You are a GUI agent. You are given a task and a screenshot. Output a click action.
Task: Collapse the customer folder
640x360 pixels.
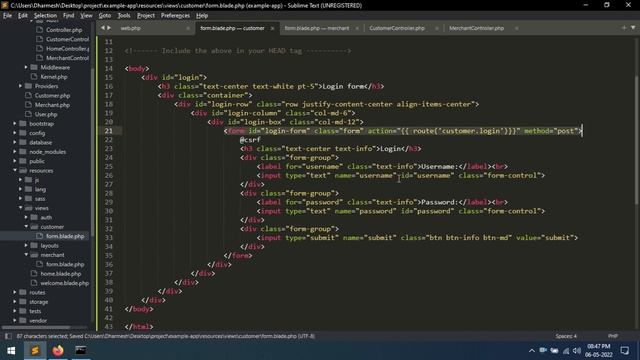tap(26, 227)
